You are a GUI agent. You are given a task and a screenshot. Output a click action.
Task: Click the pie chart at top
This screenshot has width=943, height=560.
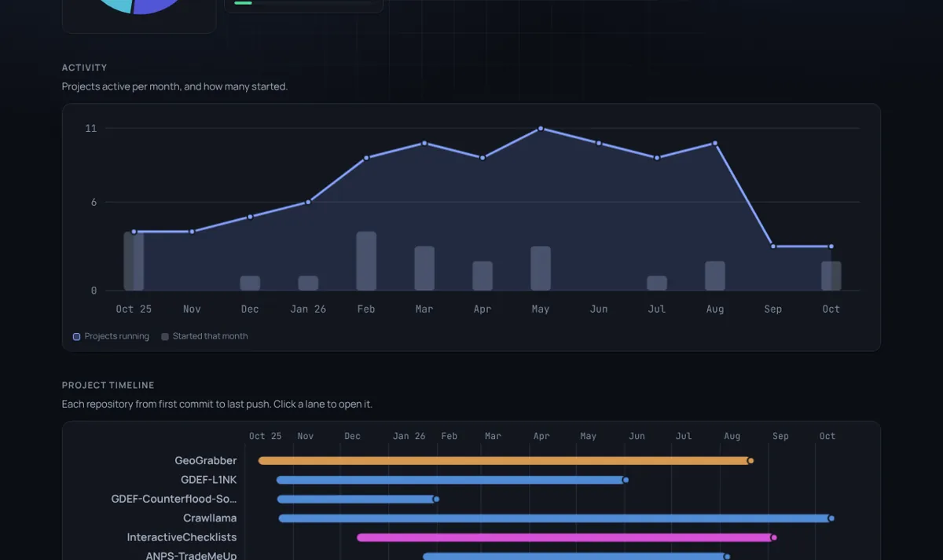pyautogui.click(x=139, y=6)
